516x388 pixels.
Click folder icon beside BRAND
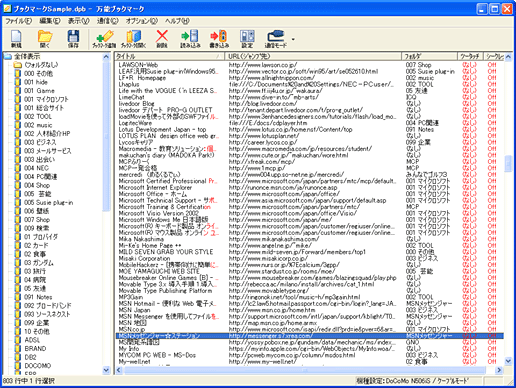(18, 349)
